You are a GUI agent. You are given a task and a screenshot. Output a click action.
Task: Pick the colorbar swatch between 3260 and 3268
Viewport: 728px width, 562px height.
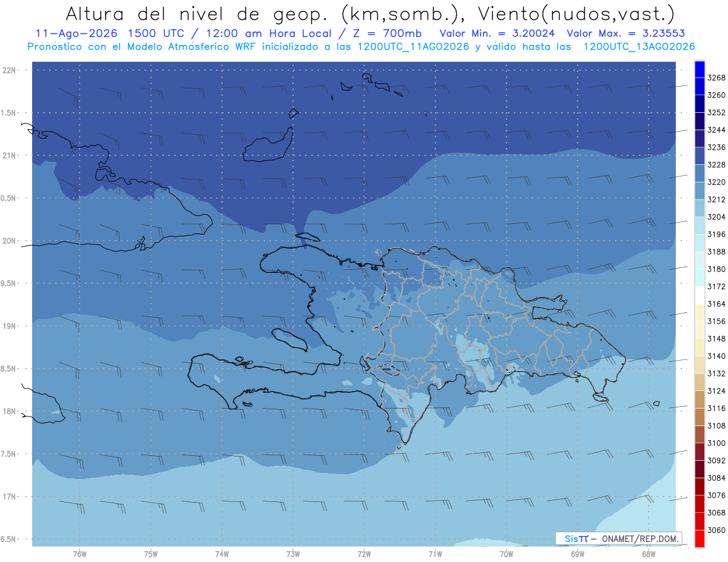pyautogui.click(x=699, y=87)
